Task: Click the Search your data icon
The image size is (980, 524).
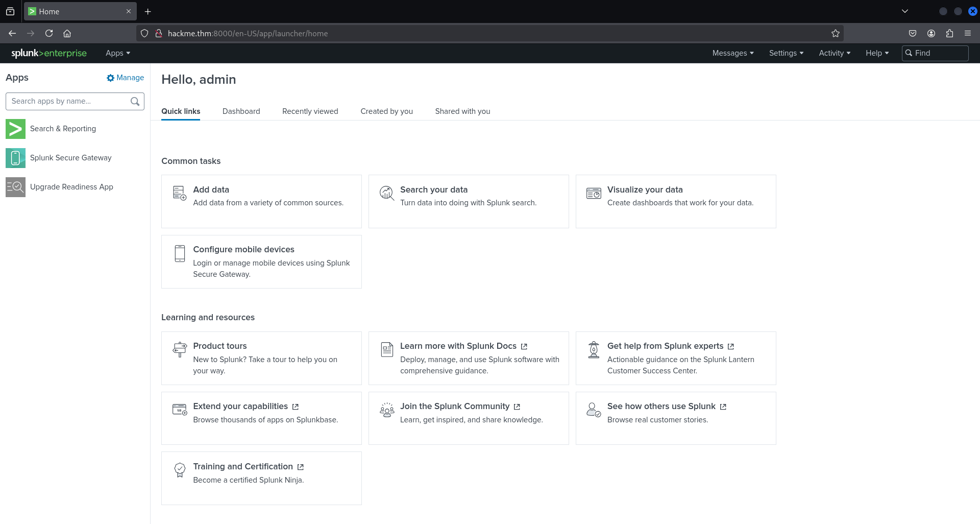Action: coord(387,193)
